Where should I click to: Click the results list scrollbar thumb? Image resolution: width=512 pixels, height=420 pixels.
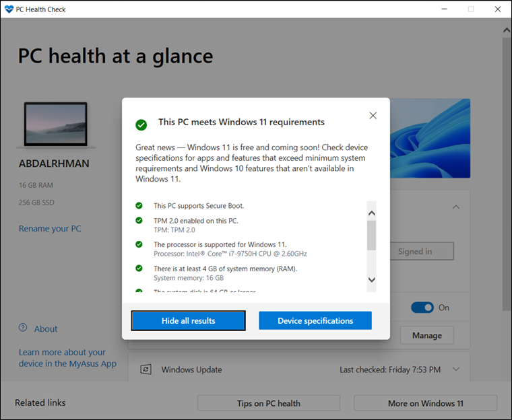coord(372,235)
